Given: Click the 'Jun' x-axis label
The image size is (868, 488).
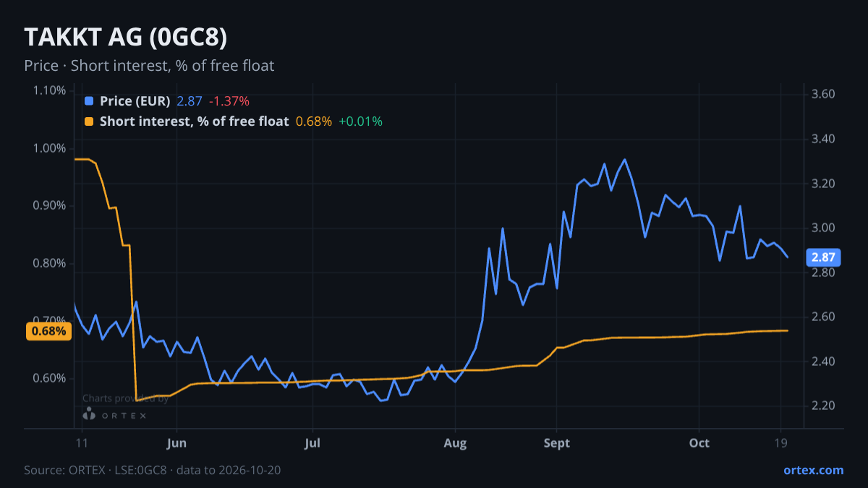Looking at the screenshot, I should coord(177,442).
